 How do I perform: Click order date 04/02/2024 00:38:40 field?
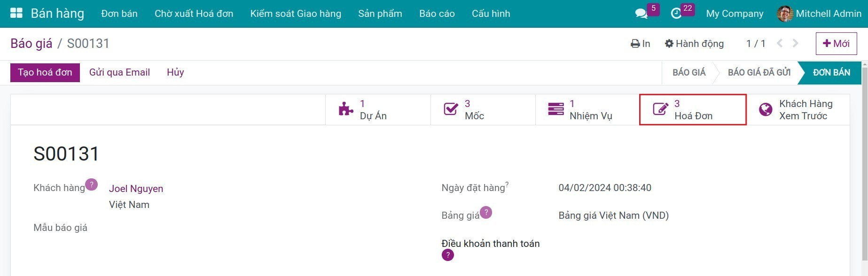(x=605, y=188)
